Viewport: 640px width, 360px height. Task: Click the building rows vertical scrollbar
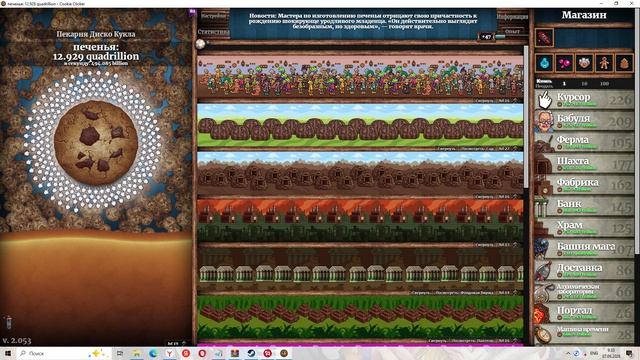point(527,118)
